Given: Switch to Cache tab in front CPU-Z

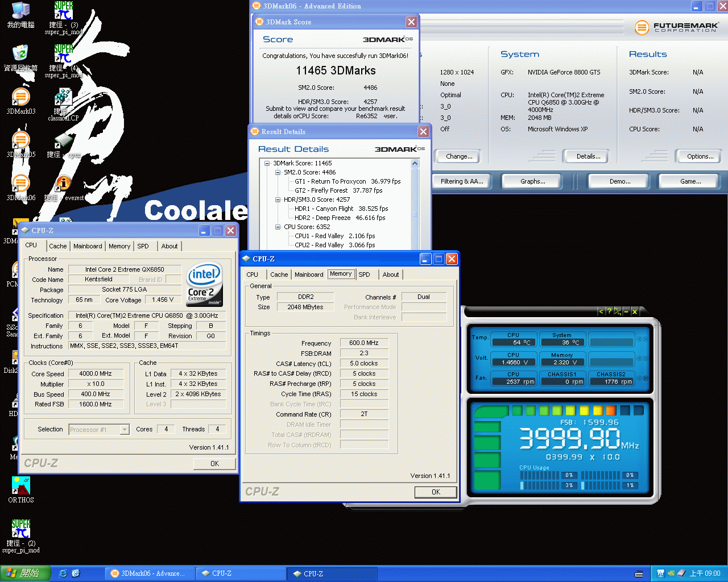Looking at the screenshot, I should [279, 275].
